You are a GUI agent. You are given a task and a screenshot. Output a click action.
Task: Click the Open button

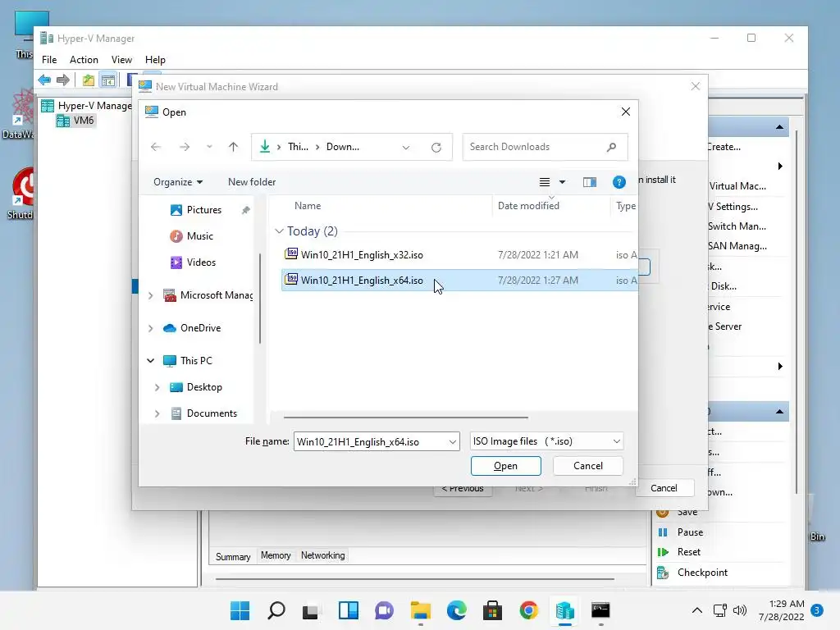click(505, 466)
